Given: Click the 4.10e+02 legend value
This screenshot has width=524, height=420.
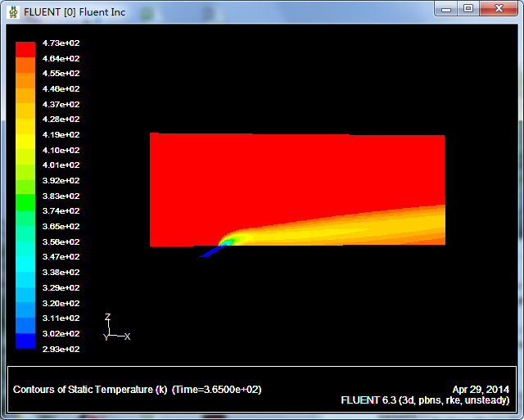Looking at the screenshot, I should [x=61, y=150].
